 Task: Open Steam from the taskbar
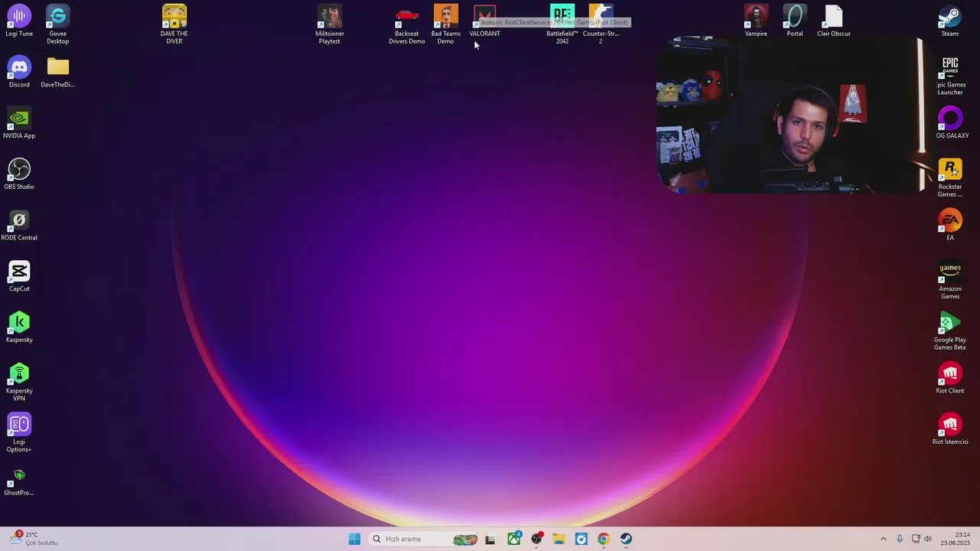626,539
